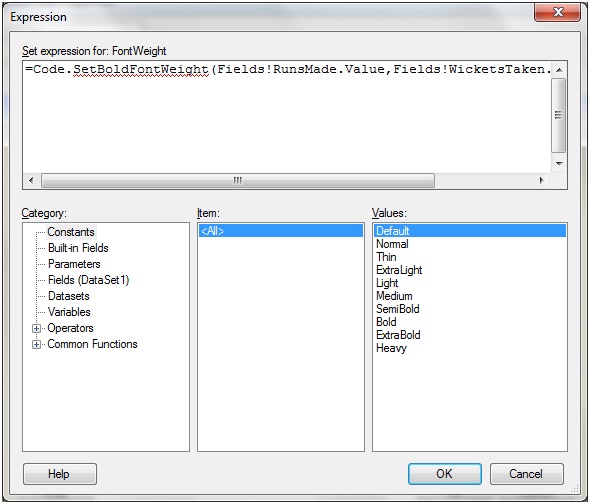The height and width of the screenshot is (504, 590).
Task: Expand the Common Functions category node
Action: (x=36, y=344)
